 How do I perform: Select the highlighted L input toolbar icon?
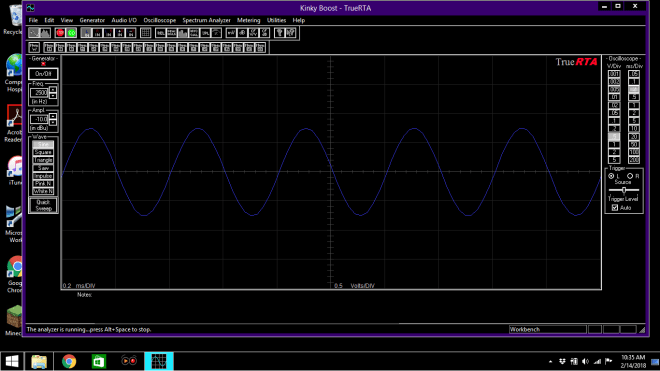point(86,33)
